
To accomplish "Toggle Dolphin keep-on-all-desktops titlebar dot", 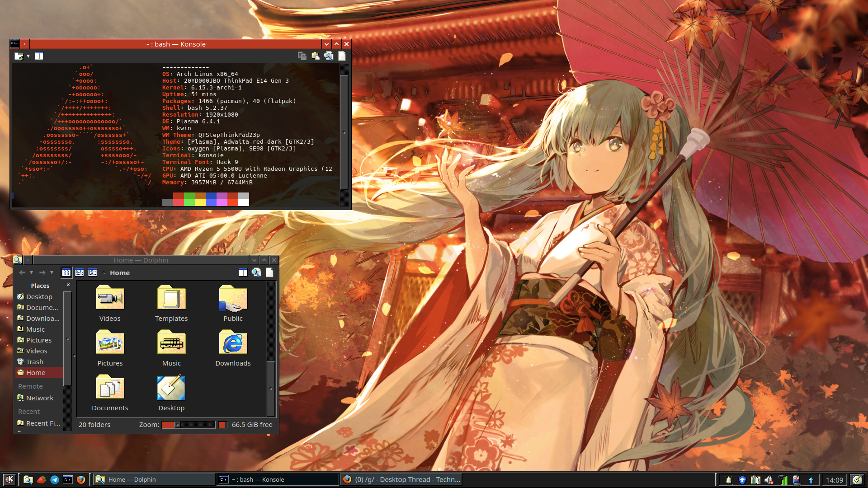I will (x=28, y=260).
